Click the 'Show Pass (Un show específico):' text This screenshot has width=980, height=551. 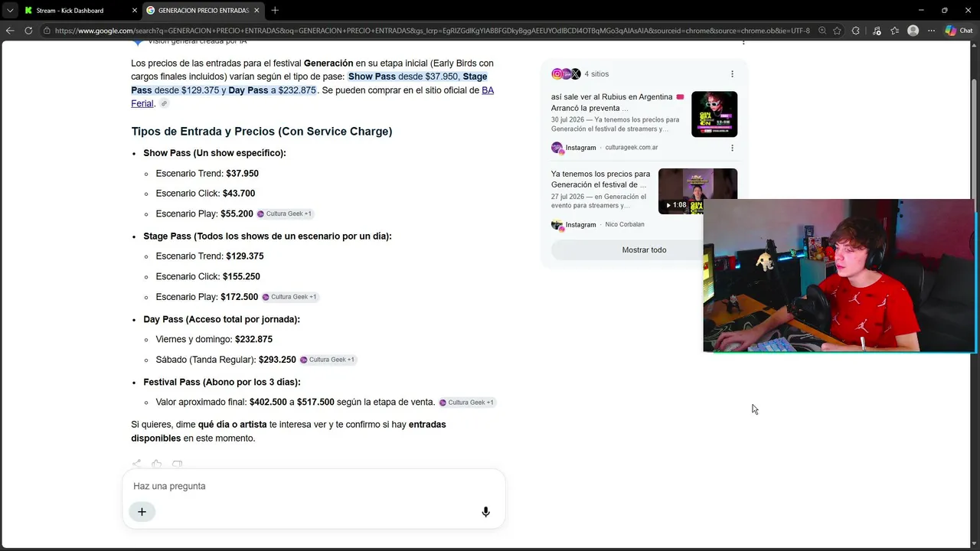(214, 153)
